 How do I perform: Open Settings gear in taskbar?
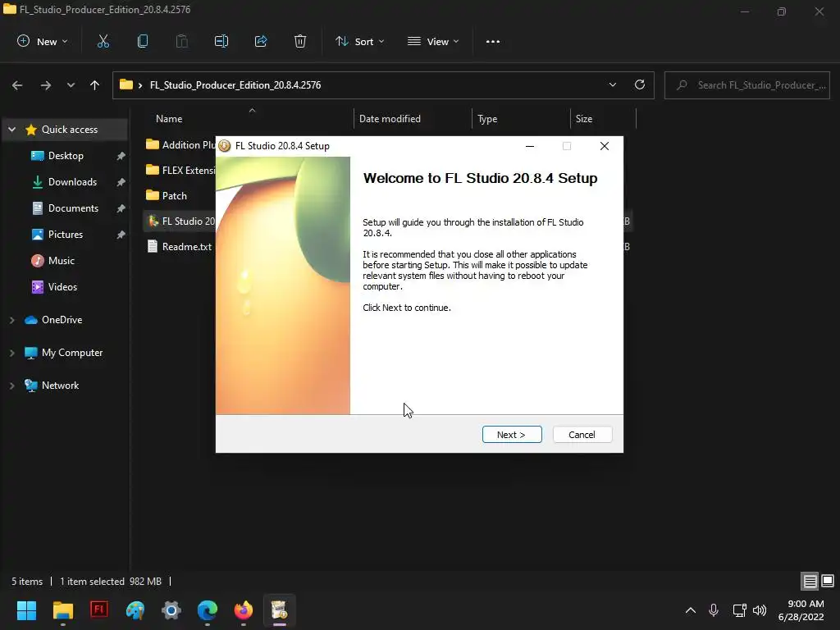pyautogui.click(x=171, y=610)
